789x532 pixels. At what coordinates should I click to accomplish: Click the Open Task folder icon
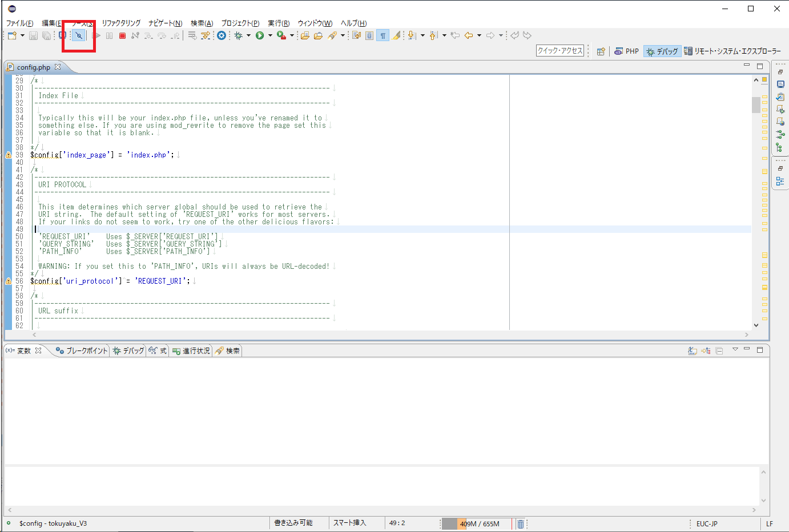coord(318,35)
